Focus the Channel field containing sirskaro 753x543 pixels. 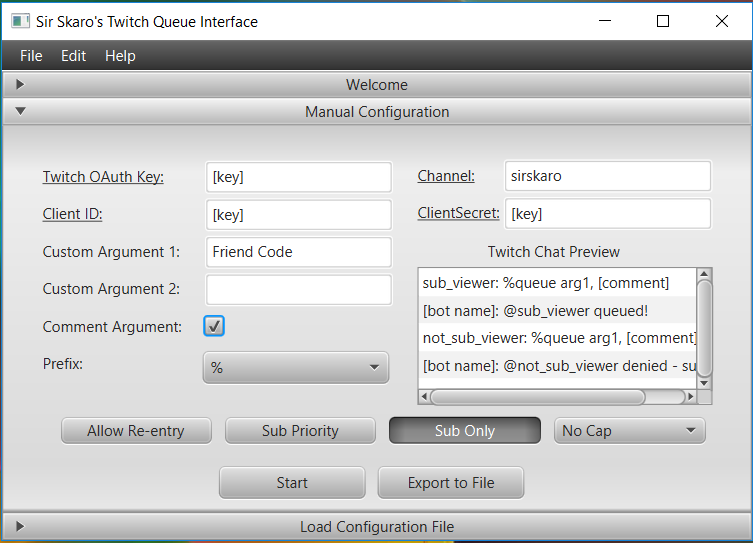click(607, 176)
